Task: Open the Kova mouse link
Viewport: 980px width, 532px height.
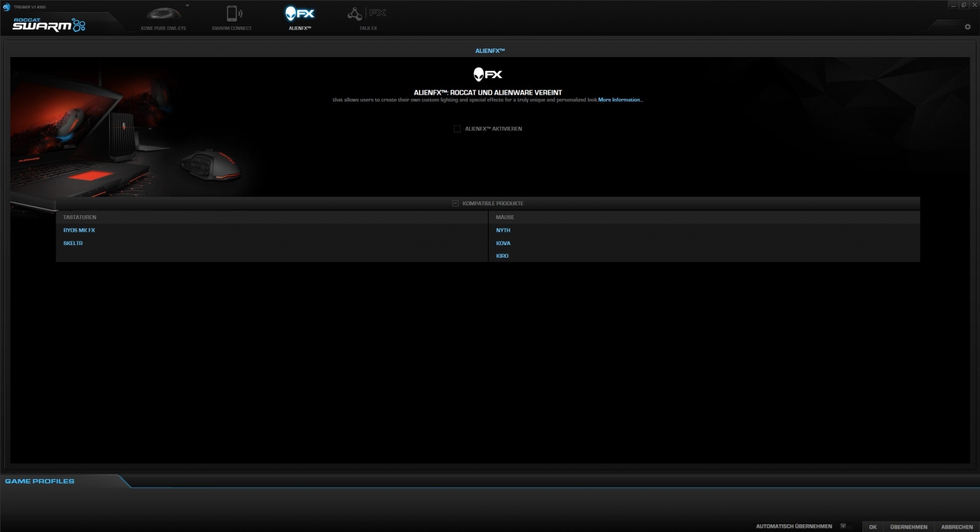Action: click(x=503, y=243)
